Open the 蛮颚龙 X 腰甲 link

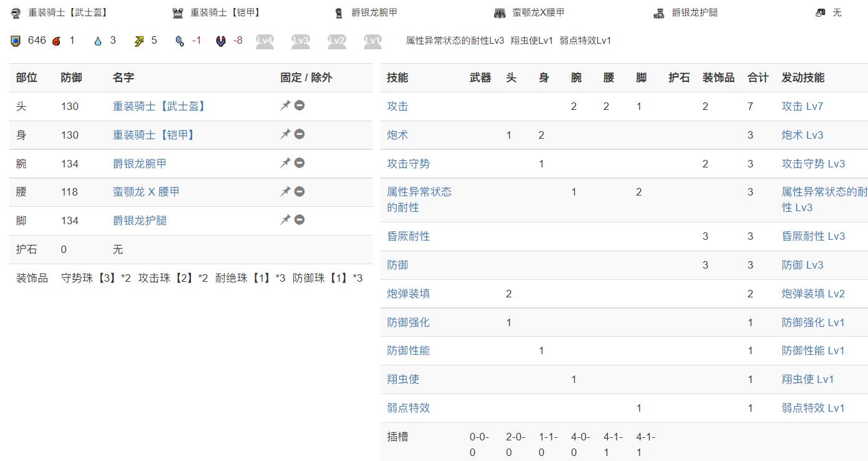click(146, 192)
